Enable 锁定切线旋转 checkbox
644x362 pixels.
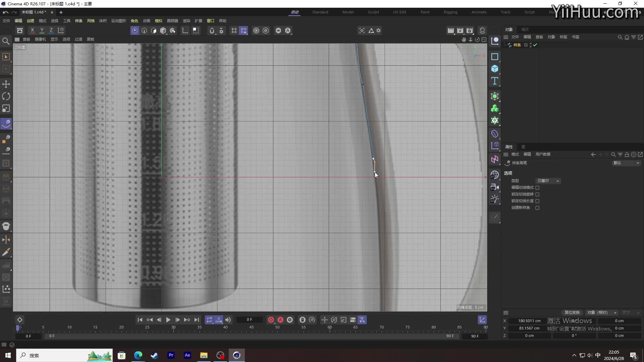537,194
